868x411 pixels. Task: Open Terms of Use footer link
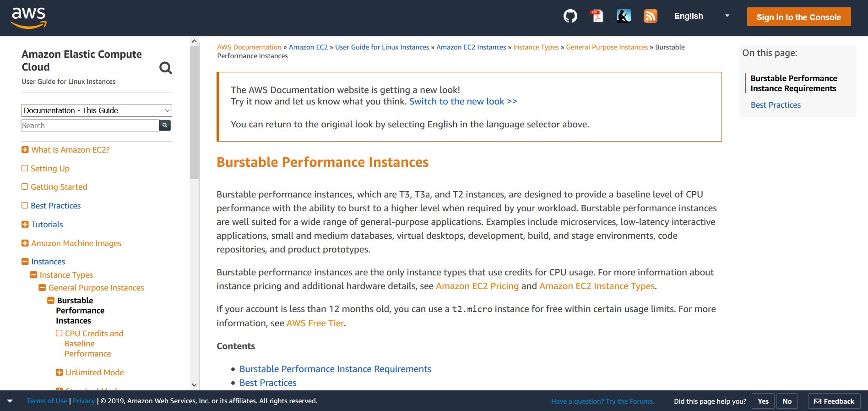(47, 401)
